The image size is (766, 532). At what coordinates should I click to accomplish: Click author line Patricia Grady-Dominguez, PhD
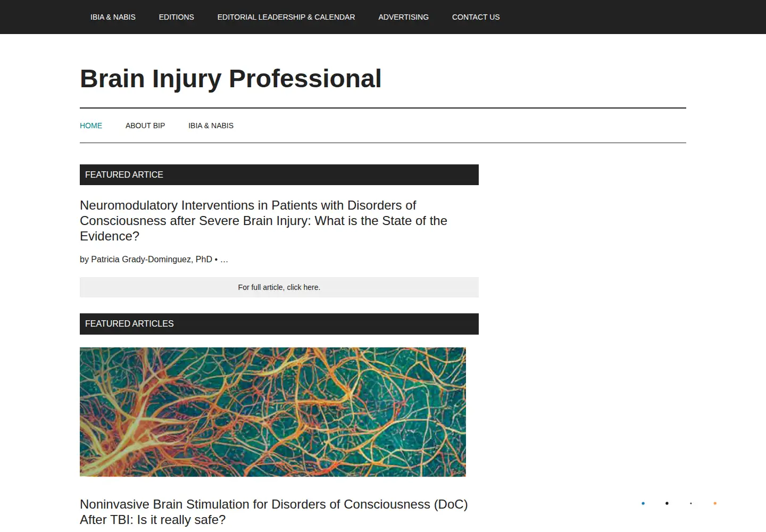pos(154,260)
